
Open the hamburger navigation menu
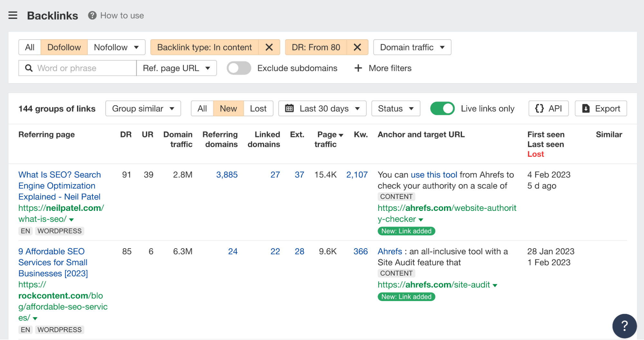13,15
